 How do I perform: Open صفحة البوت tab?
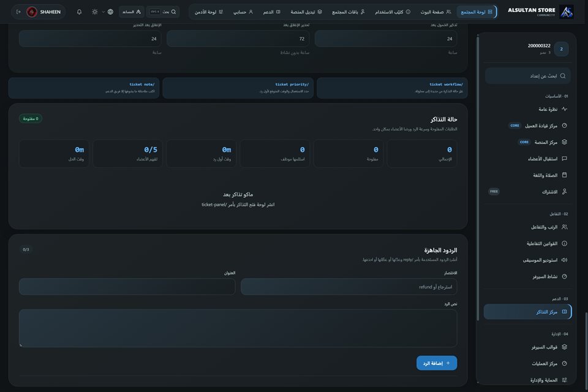435,12
